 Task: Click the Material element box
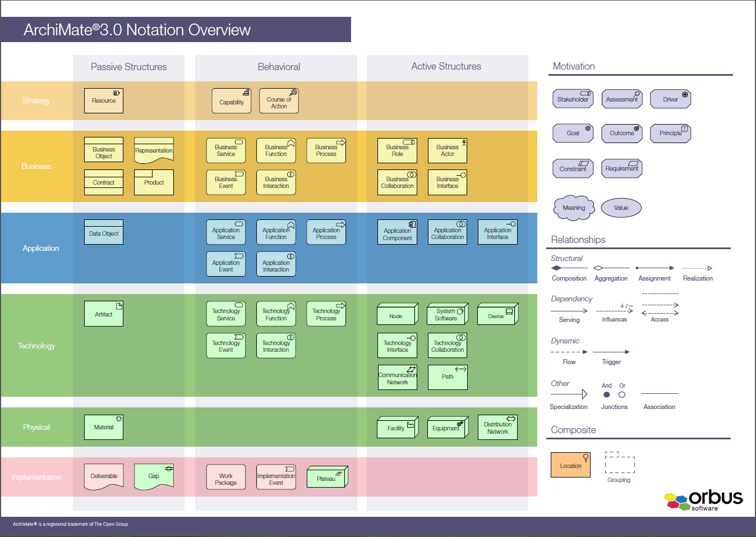coord(104,427)
